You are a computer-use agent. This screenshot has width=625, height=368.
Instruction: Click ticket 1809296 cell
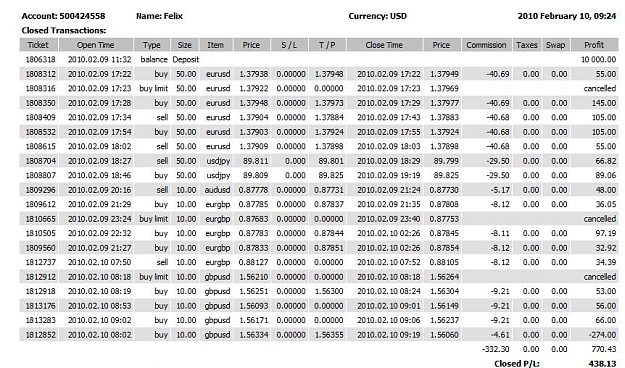tap(41, 190)
